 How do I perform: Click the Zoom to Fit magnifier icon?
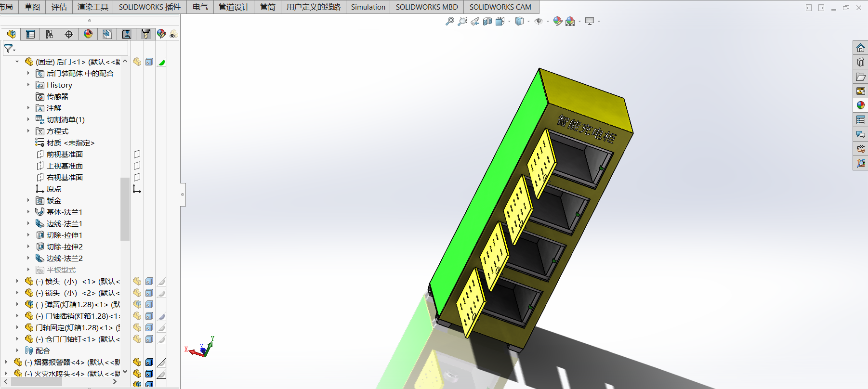point(450,21)
